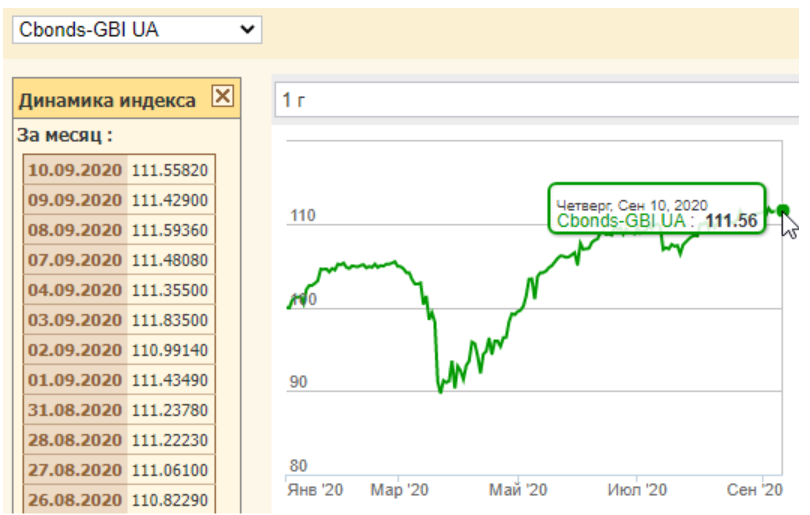This screenshot has height=515, width=810.
Task: Click the 80 y-axis label
Action: [299, 466]
